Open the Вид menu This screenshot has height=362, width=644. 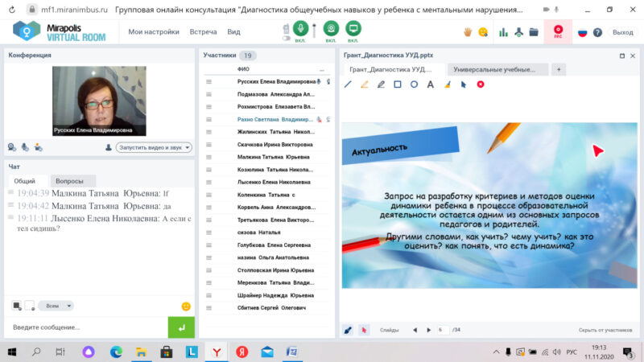tap(233, 31)
